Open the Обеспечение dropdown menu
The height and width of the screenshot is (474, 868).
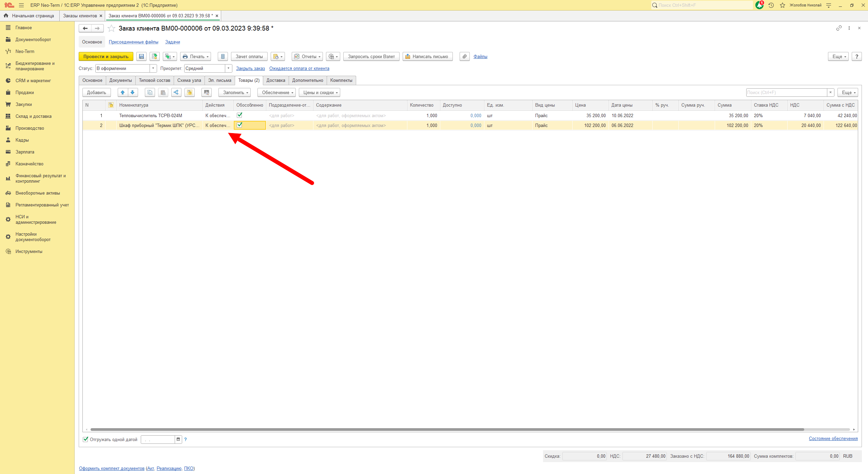pyautogui.click(x=276, y=92)
